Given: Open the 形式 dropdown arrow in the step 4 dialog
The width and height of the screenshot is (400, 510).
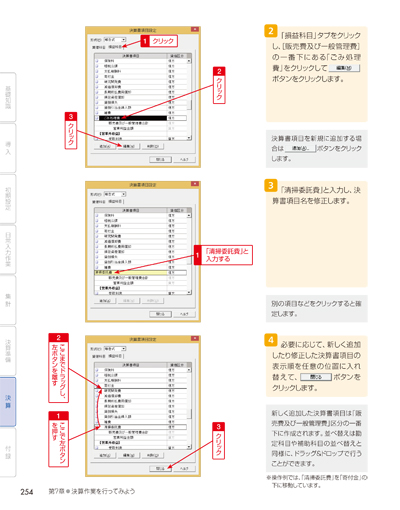Looking at the screenshot, I should pyautogui.click(x=124, y=349).
